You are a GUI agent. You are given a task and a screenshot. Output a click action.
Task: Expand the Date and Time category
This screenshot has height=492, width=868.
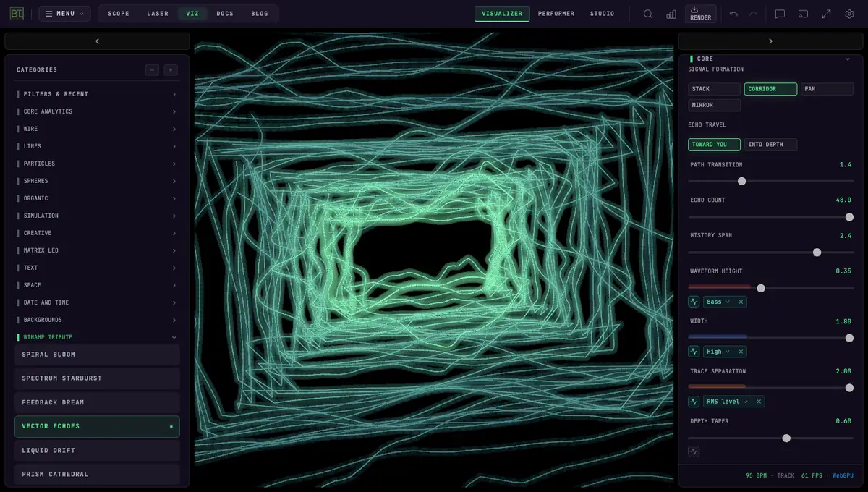coord(97,302)
